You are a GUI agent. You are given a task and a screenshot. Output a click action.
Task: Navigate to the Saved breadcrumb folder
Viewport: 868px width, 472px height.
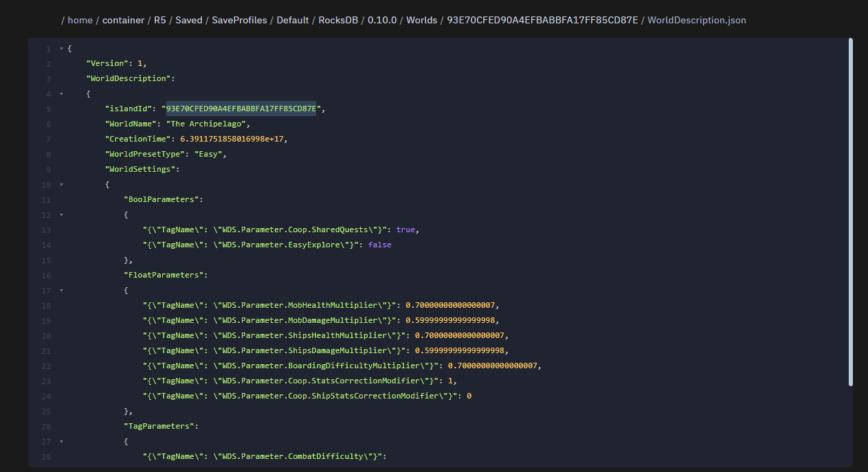[189, 20]
